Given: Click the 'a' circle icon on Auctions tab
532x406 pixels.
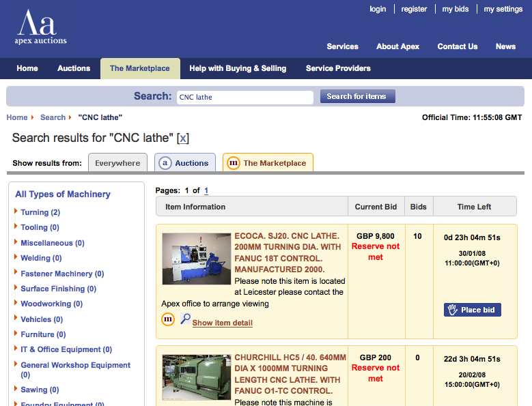Looking at the screenshot, I should click(165, 163).
